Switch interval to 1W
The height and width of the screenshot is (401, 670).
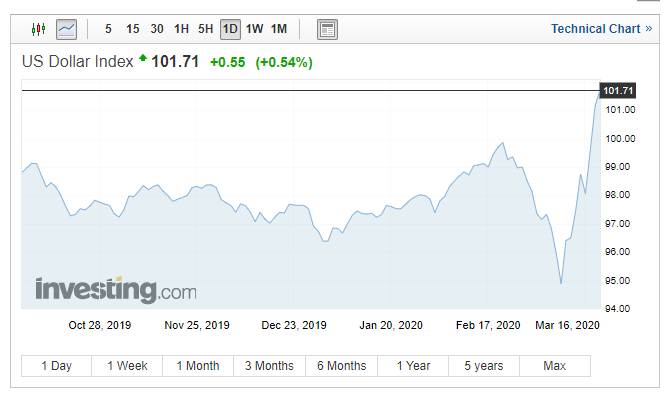(255, 29)
